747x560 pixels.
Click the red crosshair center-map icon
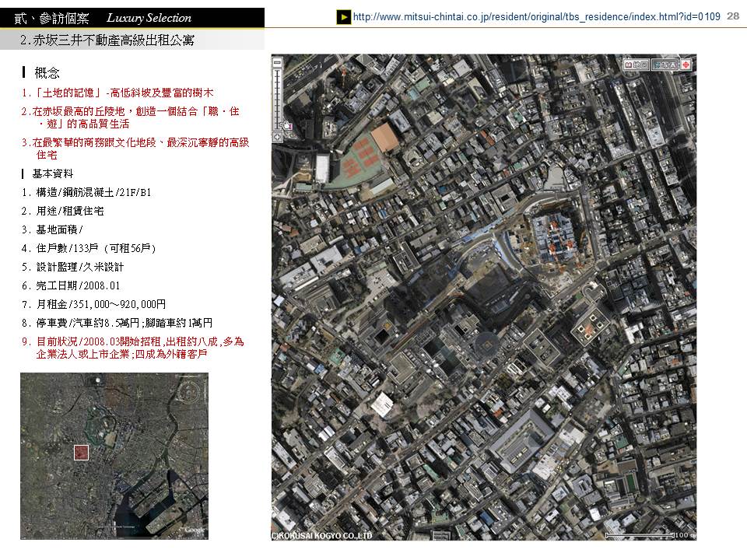point(686,65)
